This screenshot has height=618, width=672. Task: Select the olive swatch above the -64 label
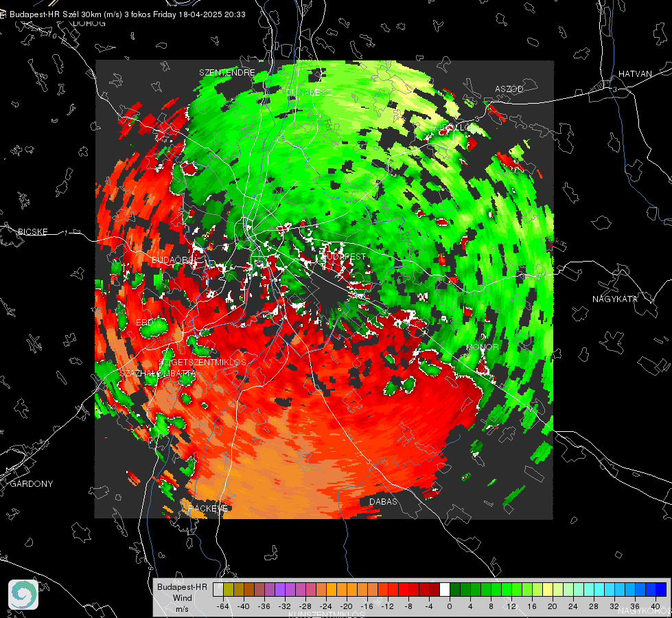(x=229, y=590)
